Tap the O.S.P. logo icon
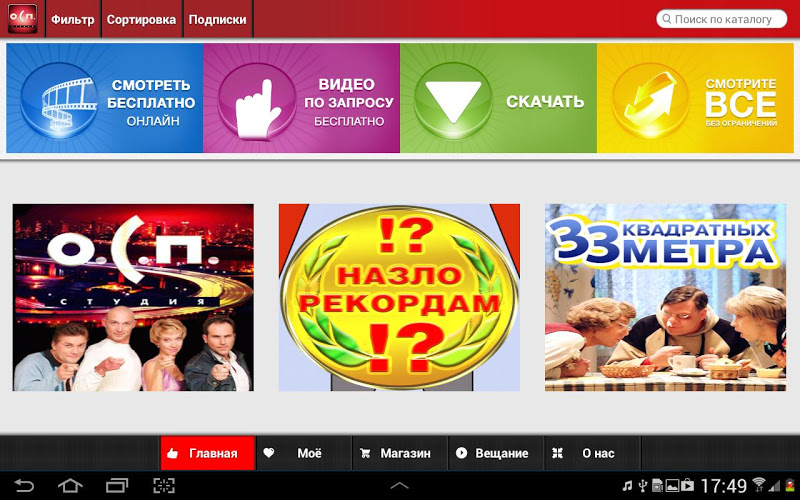Screen dimensions: 800x500 pyautogui.click(x=22, y=19)
